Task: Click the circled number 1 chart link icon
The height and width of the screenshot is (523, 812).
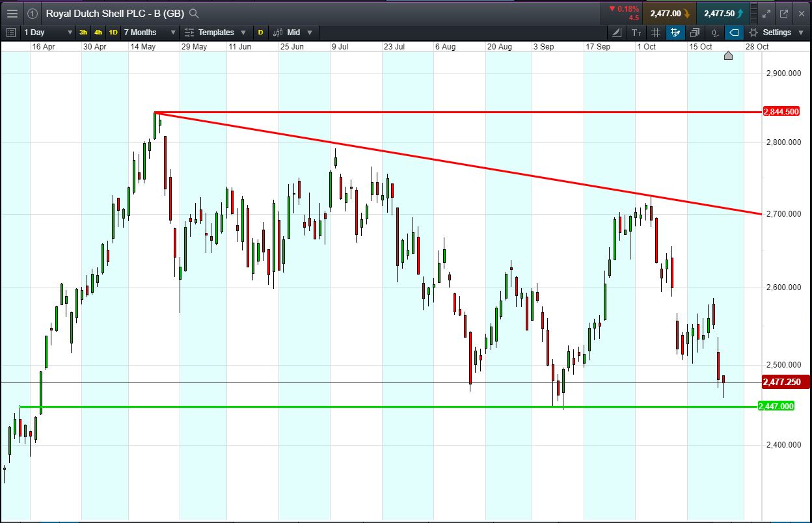Action: point(33,13)
